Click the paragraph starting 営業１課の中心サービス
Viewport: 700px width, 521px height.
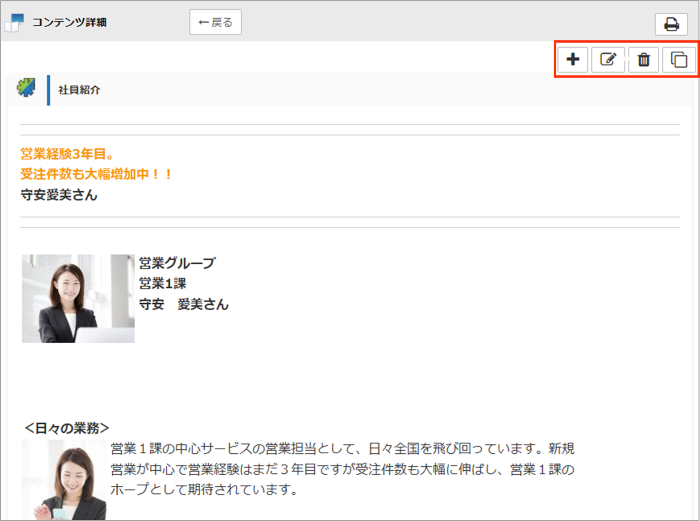[x=342, y=469]
